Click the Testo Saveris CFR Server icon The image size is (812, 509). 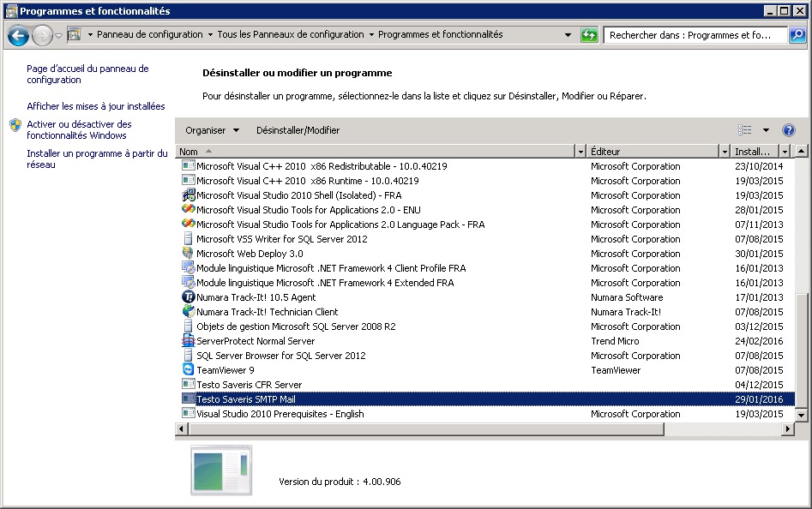point(189,385)
